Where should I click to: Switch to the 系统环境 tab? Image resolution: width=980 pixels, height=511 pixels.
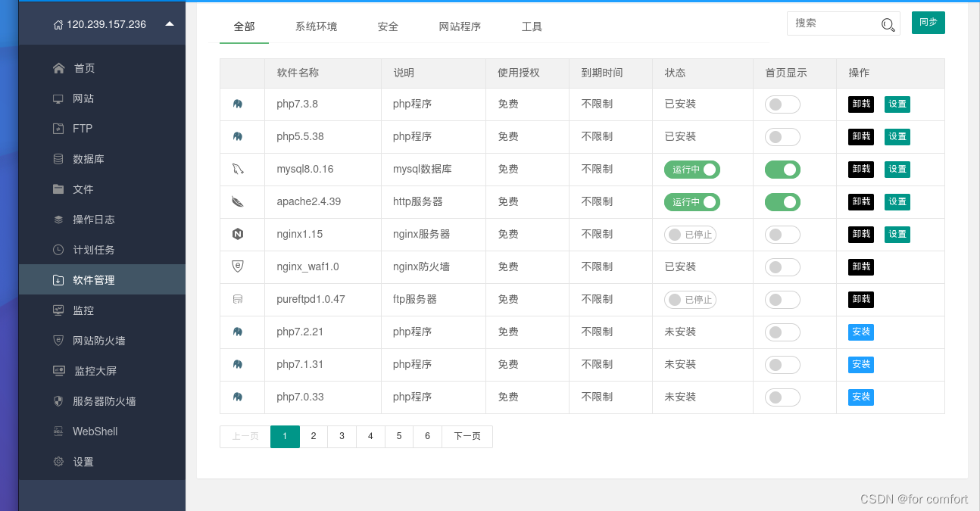click(x=317, y=26)
